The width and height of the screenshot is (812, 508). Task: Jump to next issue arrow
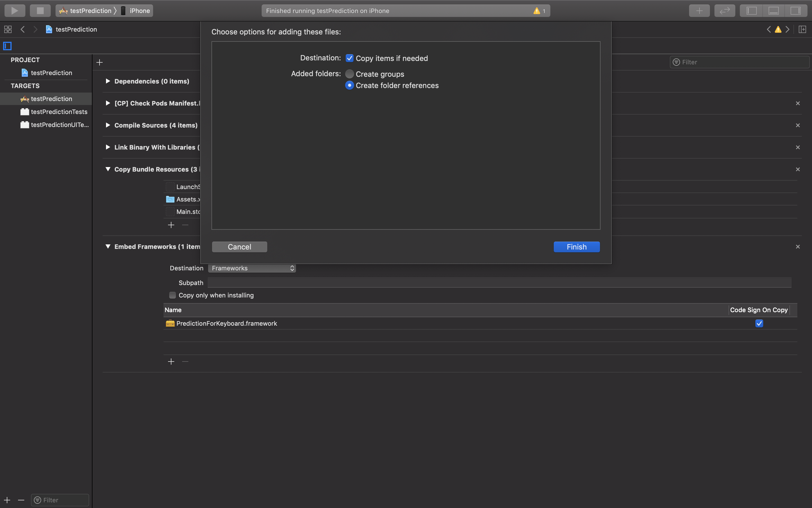tap(787, 29)
